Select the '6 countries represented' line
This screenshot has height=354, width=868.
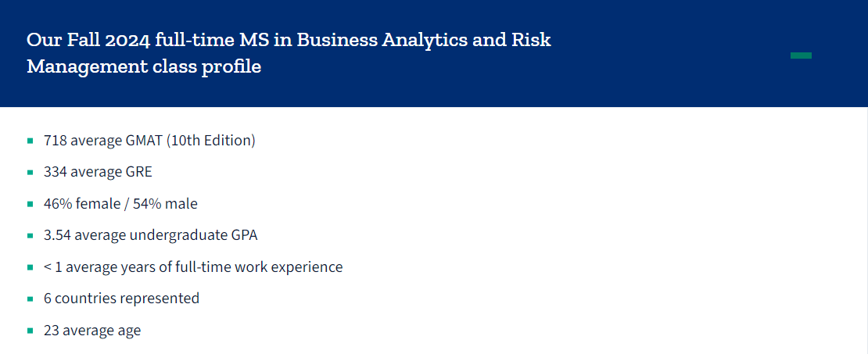[x=121, y=299]
